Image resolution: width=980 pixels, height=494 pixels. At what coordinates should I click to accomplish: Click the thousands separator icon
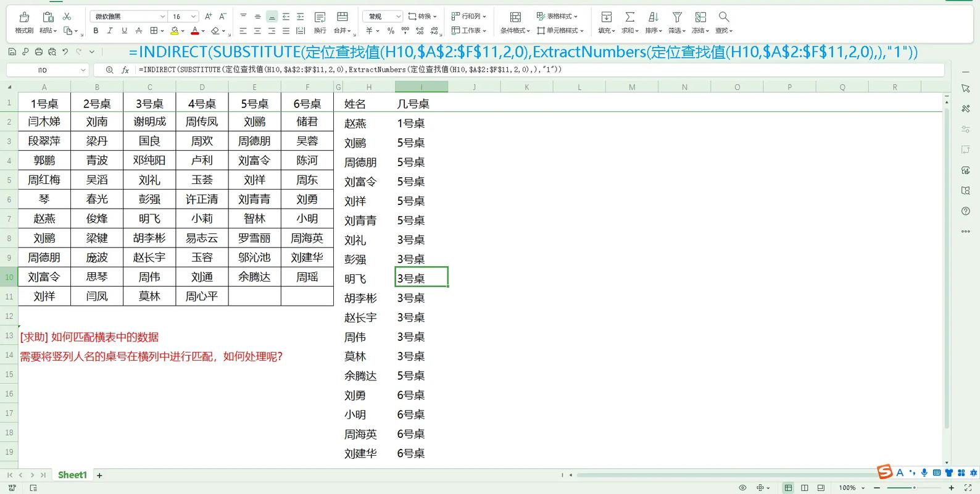[405, 30]
